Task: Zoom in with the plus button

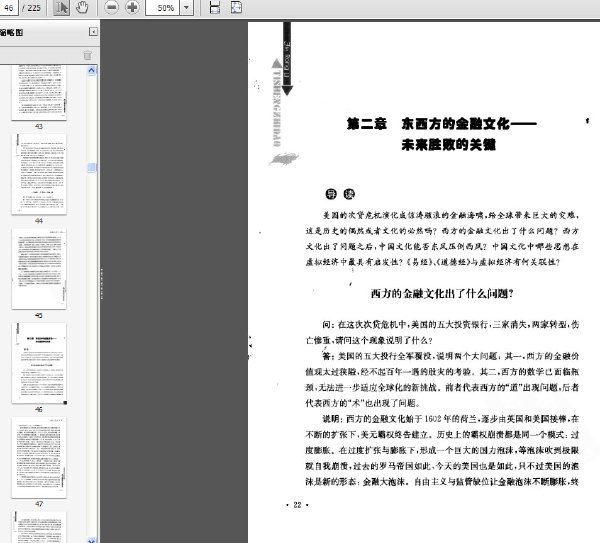Action: (x=132, y=8)
